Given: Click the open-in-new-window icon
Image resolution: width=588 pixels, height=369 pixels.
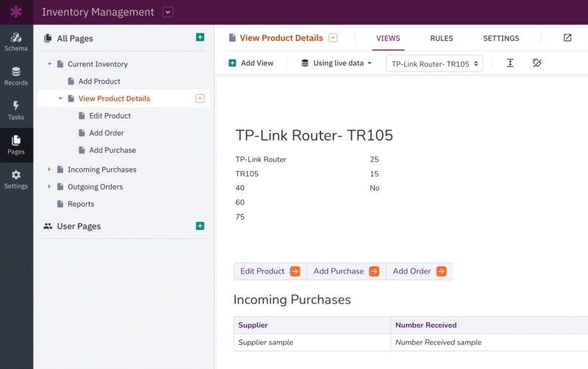Looking at the screenshot, I should [567, 37].
